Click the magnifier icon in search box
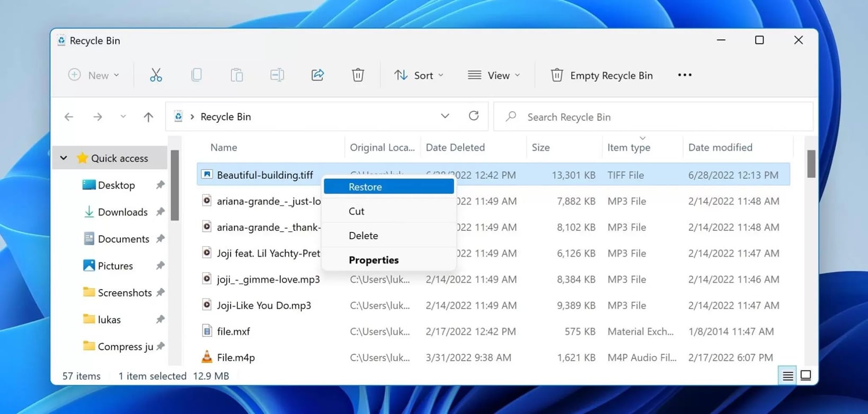Viewport: 868px width, 414px height. tap(511, 116)
